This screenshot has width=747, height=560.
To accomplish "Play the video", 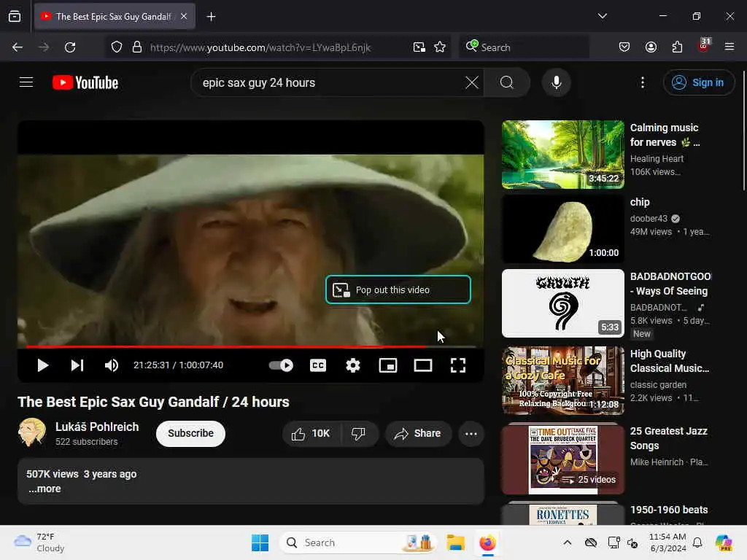I will (x=43, y=365).
